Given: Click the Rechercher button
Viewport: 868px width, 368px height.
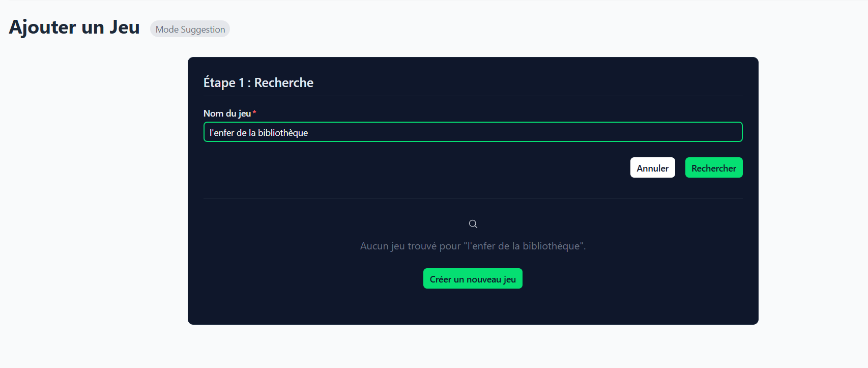Looking at the screenshot, I should 713,168.
